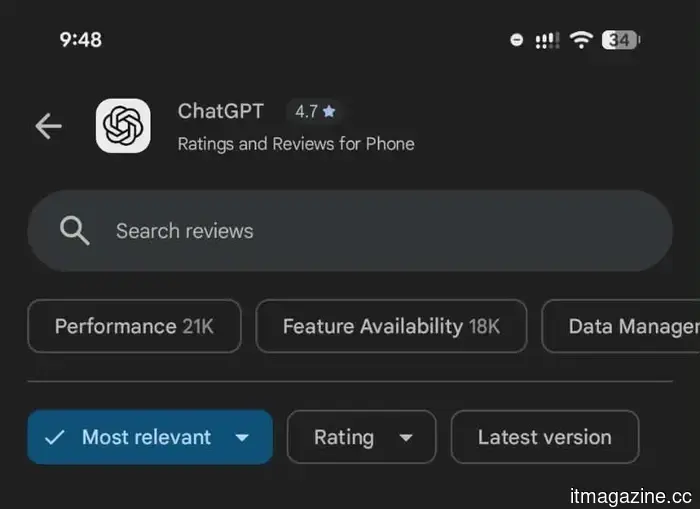This screenshot has width=700, height=509.
Task: Focus the Search reviews field
Action: (350, 231)
